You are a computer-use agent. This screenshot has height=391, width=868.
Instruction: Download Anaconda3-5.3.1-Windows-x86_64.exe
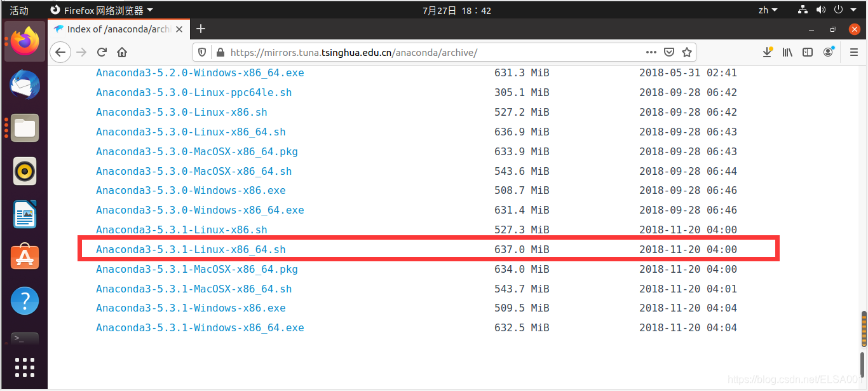(x=200, y=328)
